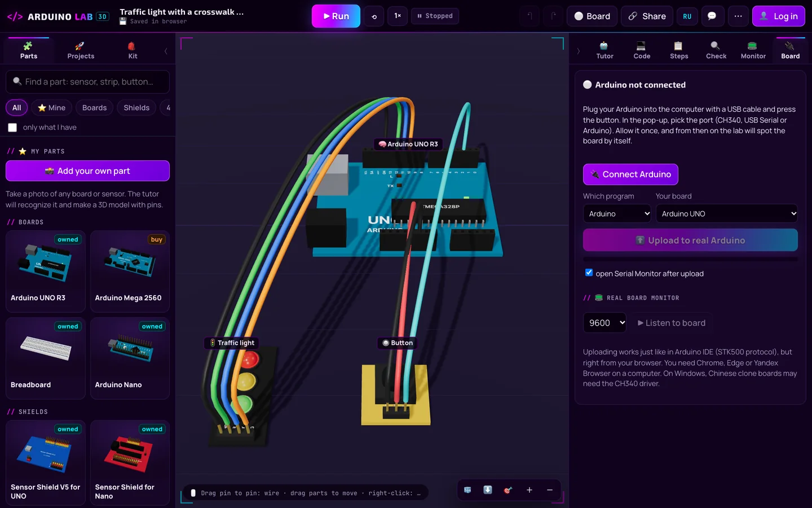Open the chat bubble icon
The image size is (812, 508).
coord(712,16)
